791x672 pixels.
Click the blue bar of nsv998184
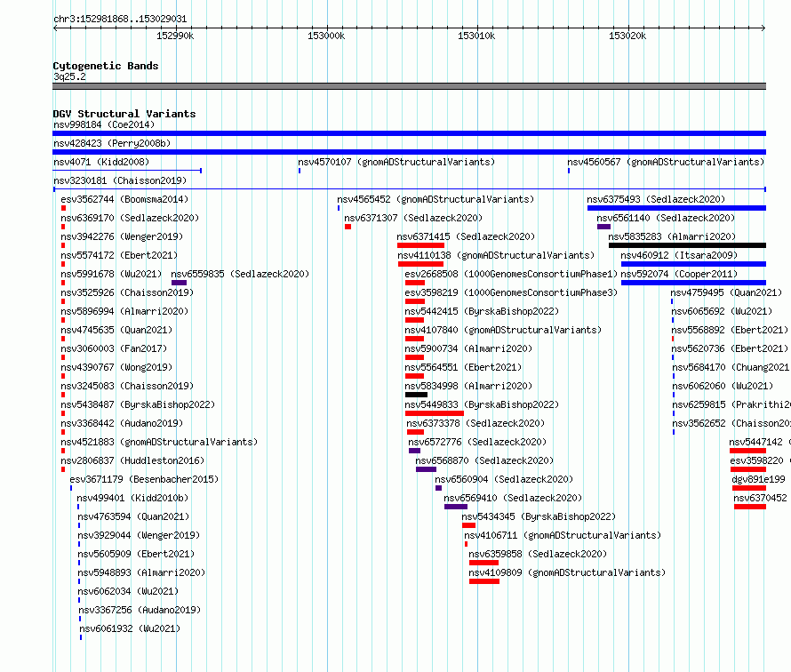pyautogui.click(x=409, y=133)
